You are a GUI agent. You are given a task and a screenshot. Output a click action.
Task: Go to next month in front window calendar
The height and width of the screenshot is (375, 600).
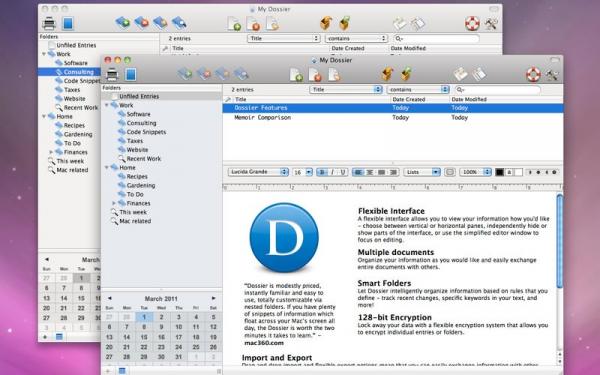pos(213,298)
